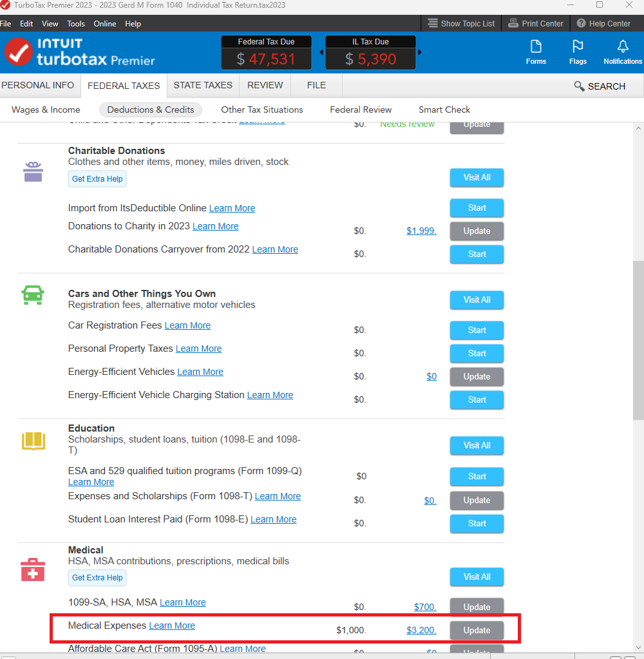Update 1099-SA, HSA, MSA
This screenshot has height=659, width=644.
click(x=477, y=607)
